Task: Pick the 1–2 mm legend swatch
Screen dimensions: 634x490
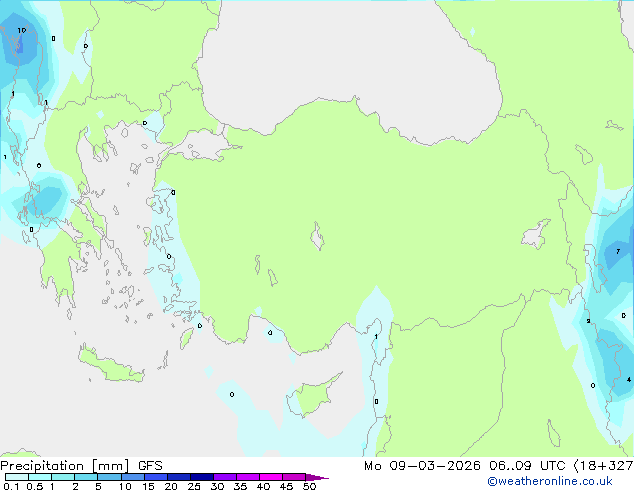Action: (63, 477)
